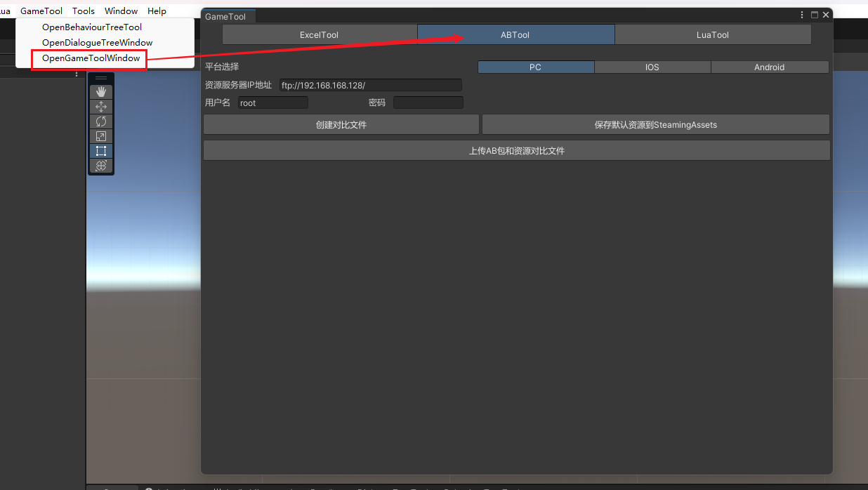The height and width of the screenshot is (490, 868).
Task: Select the Scale tool
Action: pyautogui.click(x=100, y=135)
